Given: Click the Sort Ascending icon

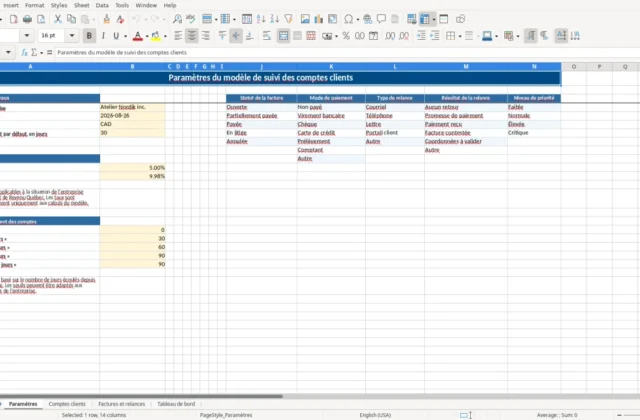Looking at the screenshot, I should (x=261, y=19).
